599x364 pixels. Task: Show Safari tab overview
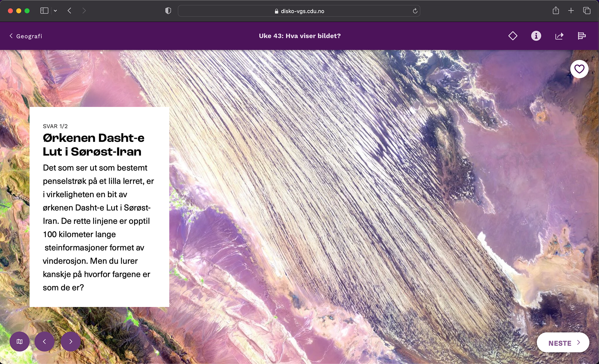coord(587,11)
